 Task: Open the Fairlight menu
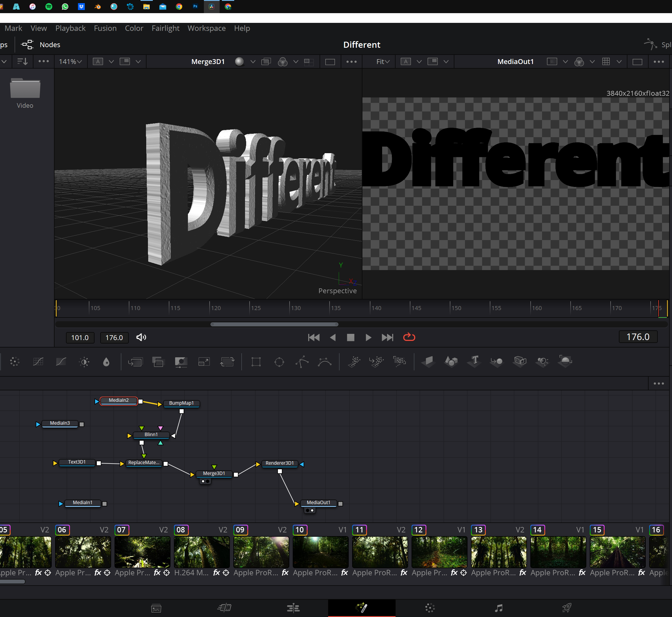(165, 28)
